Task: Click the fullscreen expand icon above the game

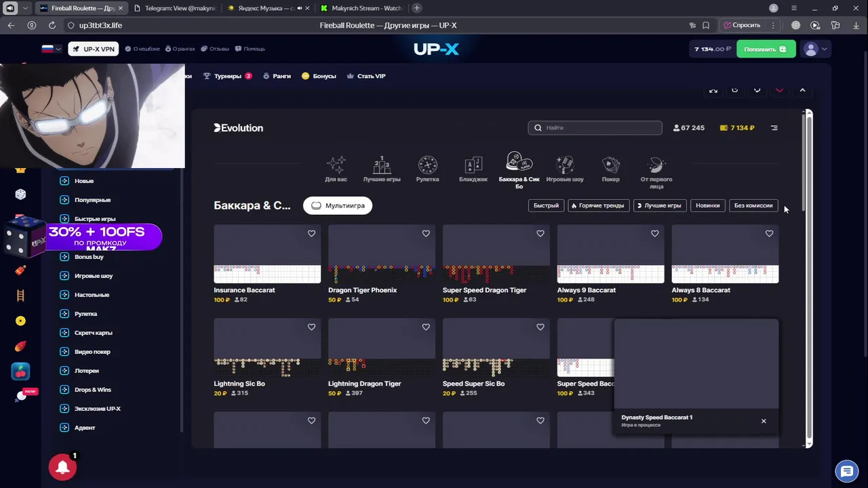Action: [x=713, y=90]
